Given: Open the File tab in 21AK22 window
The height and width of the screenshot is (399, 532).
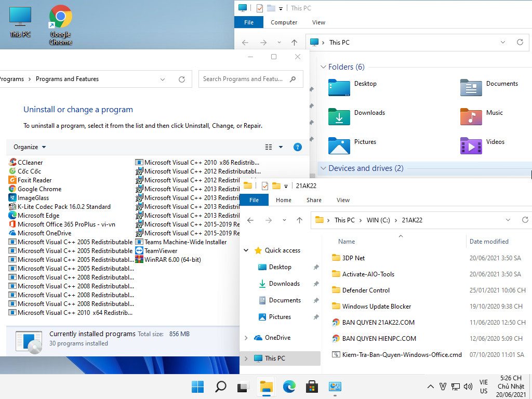Looking at the screenshot, I should click(x=254, y=200).
